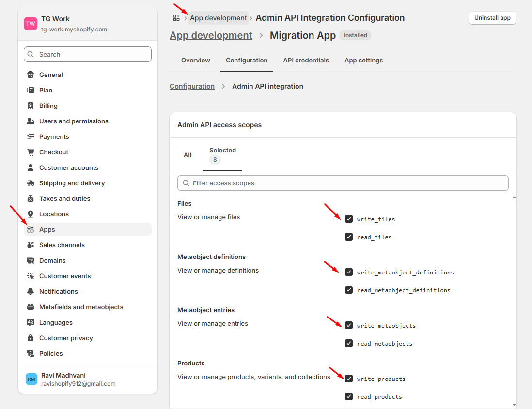This screenshot has height=409, width=532.
Task: Uncheck the write_files scope checkbox
Action: 349,219
